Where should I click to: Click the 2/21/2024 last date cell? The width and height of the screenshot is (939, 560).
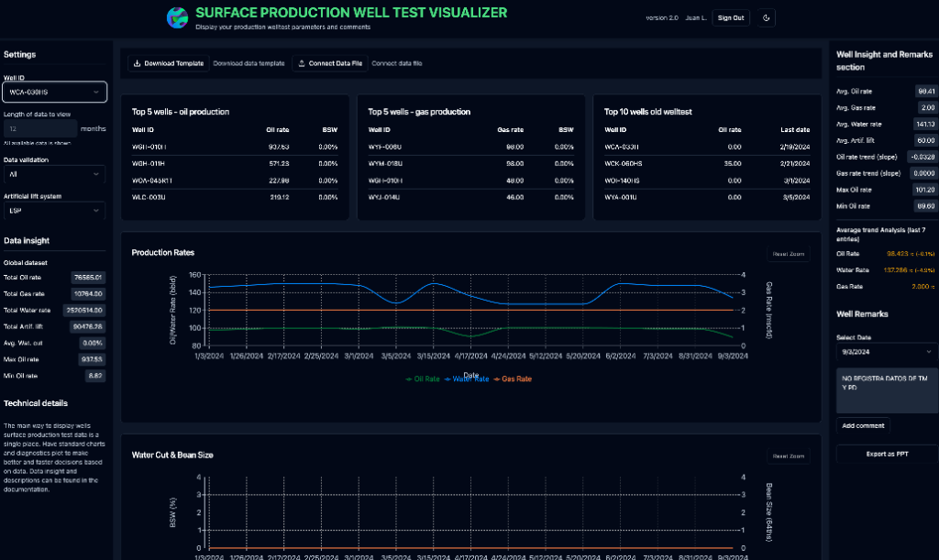795,163
